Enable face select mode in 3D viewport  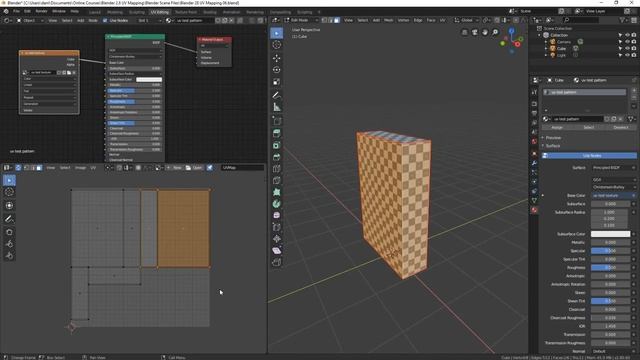coord(337,20)
